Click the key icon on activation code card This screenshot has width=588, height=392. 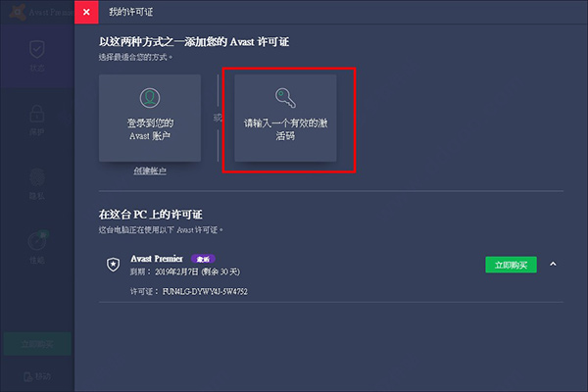(285, 98)
